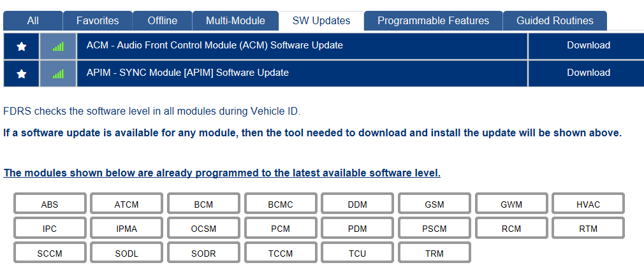Click the DDM module button
The height and width of the screenshot is (279, 644).
pos(357,204)
